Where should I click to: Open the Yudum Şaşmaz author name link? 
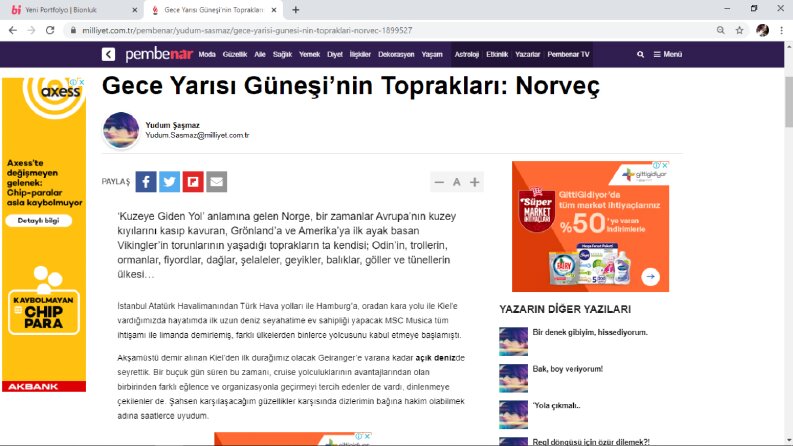click(172, 125)
